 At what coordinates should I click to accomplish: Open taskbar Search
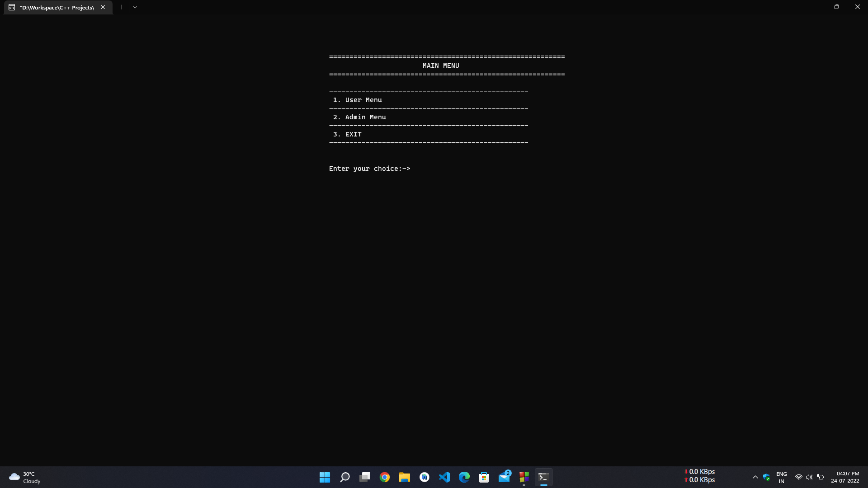point(345,477)
